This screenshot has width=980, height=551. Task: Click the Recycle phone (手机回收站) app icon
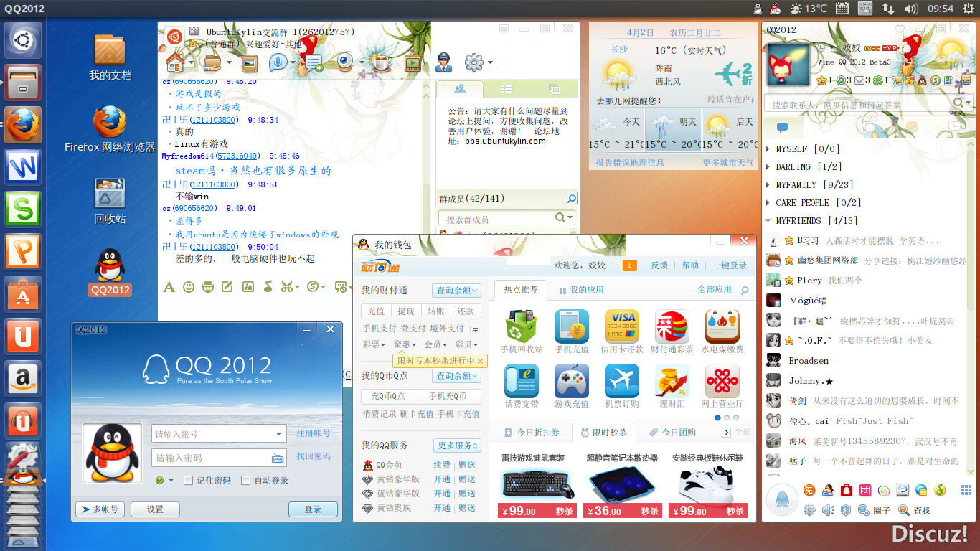coord(522,326)
